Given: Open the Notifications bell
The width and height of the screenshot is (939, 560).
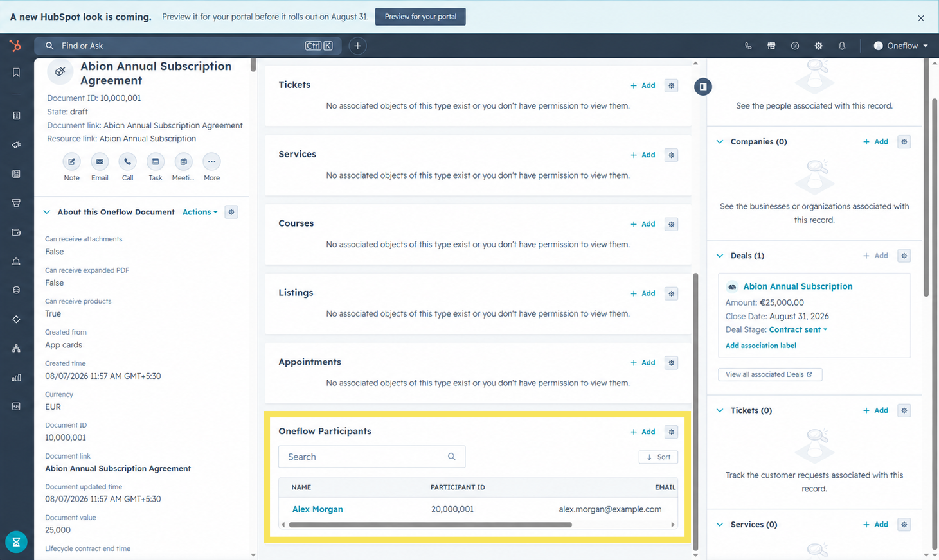Looking at the screenshot, I should 842,46.
